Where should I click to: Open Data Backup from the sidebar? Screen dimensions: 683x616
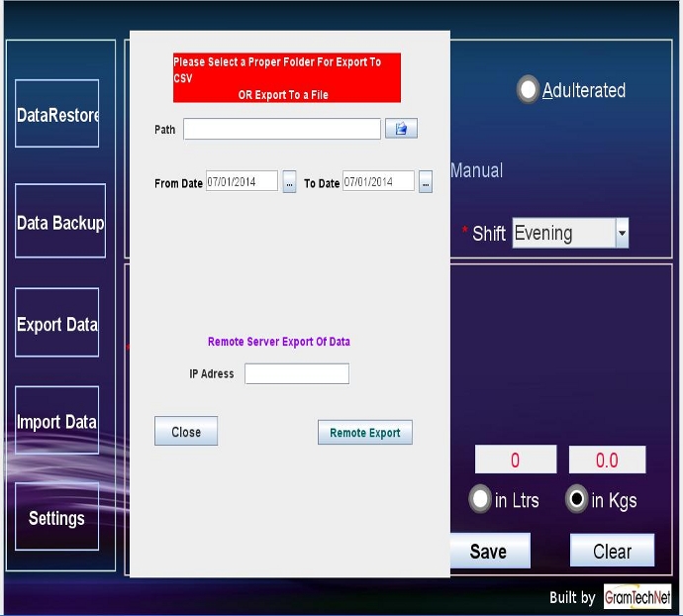(59, 222)
